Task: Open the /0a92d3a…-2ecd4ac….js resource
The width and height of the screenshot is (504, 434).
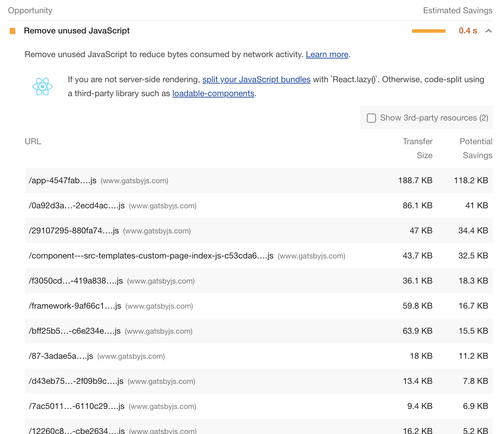Action: [77, 206]
